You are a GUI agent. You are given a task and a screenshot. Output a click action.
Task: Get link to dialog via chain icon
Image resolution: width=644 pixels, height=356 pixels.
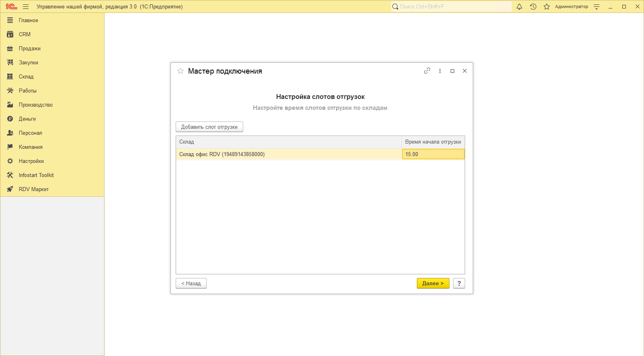coord(427,71)
